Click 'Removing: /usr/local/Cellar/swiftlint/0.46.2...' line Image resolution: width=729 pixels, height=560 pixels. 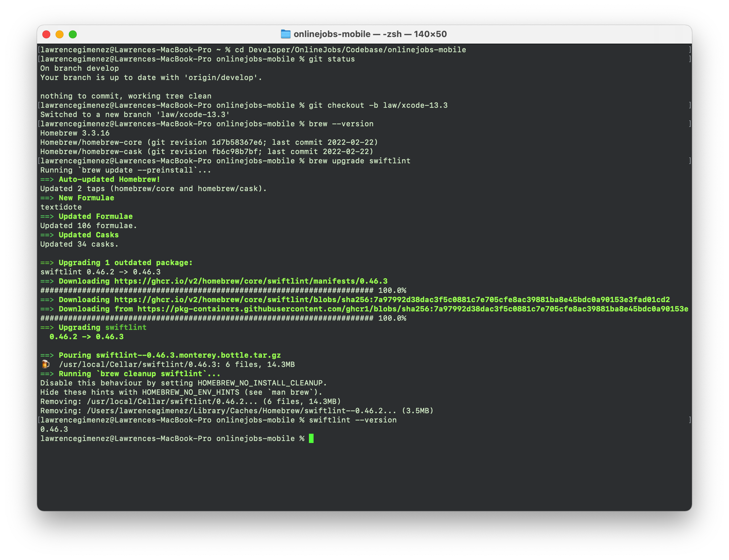pos(191,402)
